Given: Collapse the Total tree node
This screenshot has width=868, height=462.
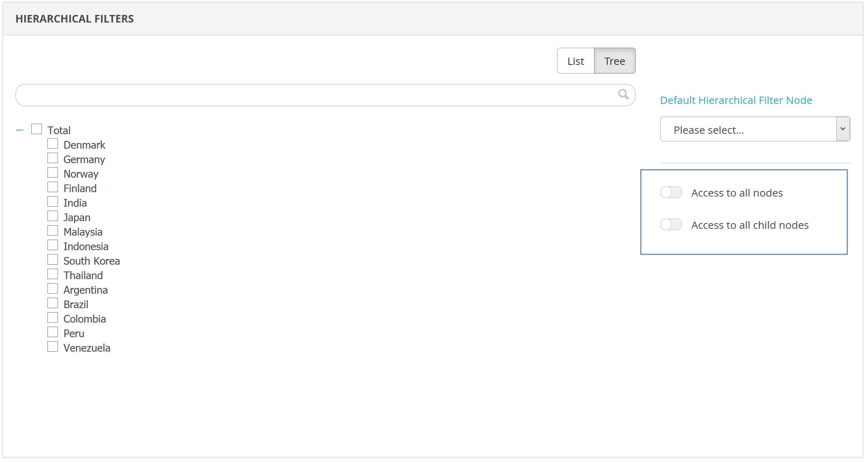Looking at the screenshot, I should coord(20,130).
